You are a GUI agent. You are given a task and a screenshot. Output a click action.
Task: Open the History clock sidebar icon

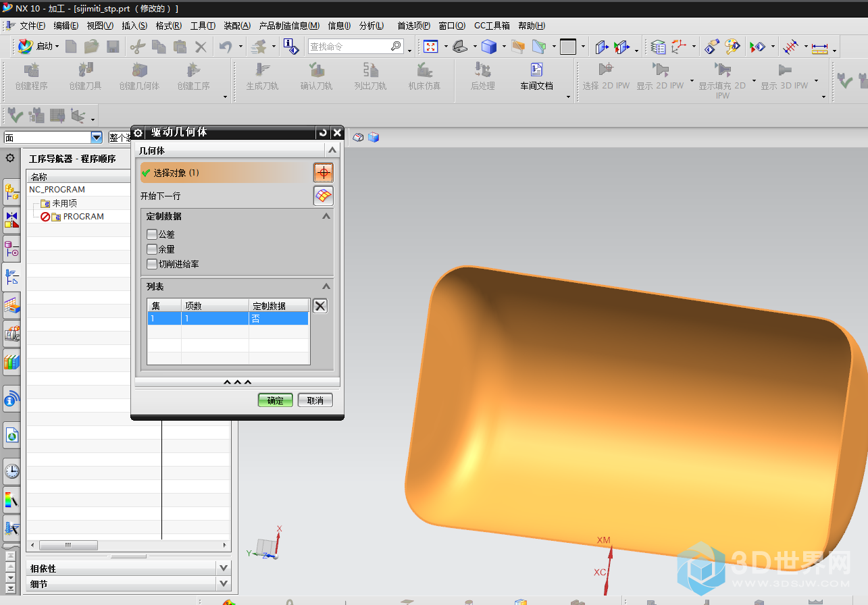11,471
